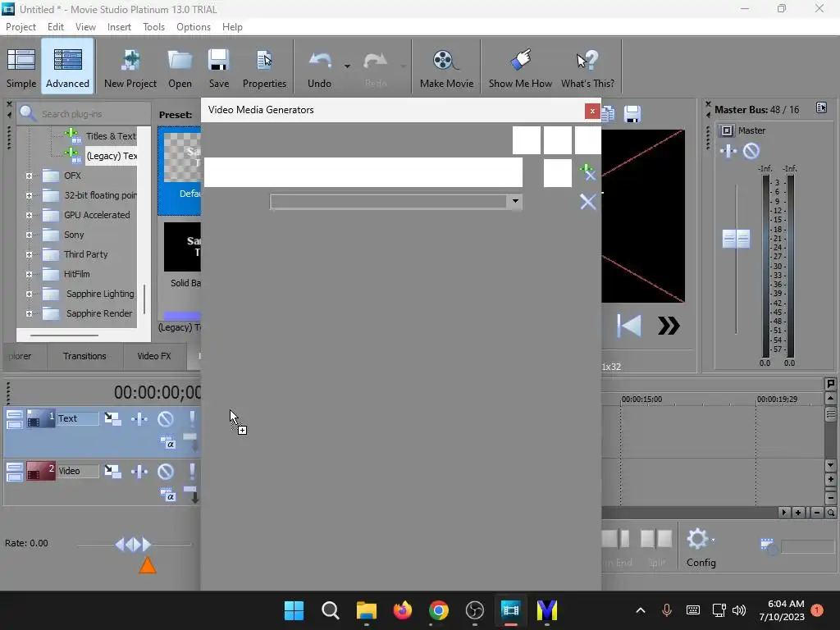840x630 pixels.
Task: Go to start in preview controls
Action: [629, 325]
